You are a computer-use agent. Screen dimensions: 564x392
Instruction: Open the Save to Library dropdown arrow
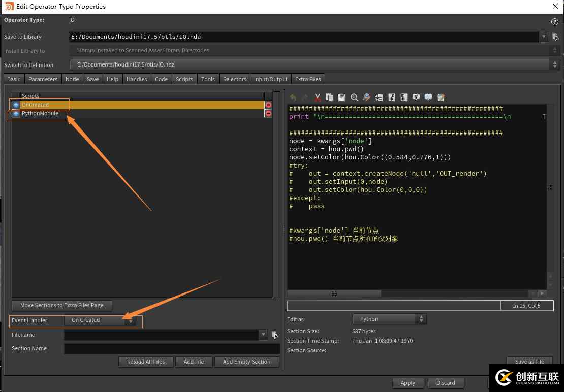tap(544, 36)
